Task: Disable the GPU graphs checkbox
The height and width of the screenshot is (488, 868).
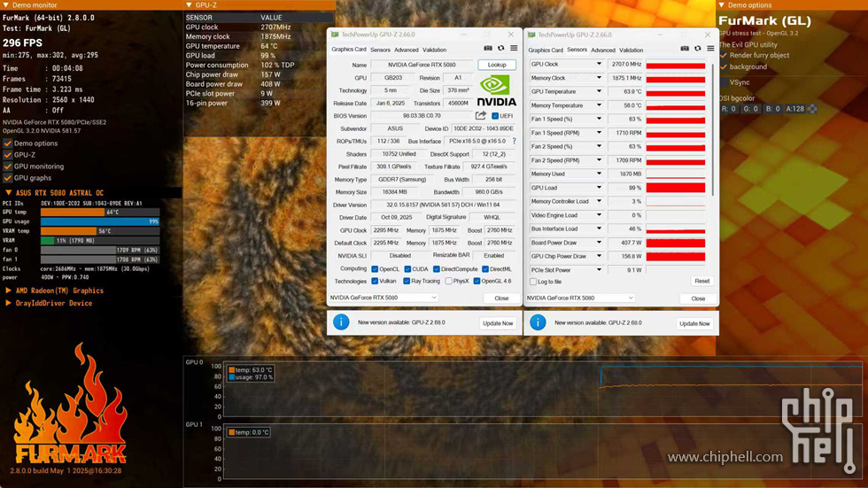Action: tap(8, 178)
